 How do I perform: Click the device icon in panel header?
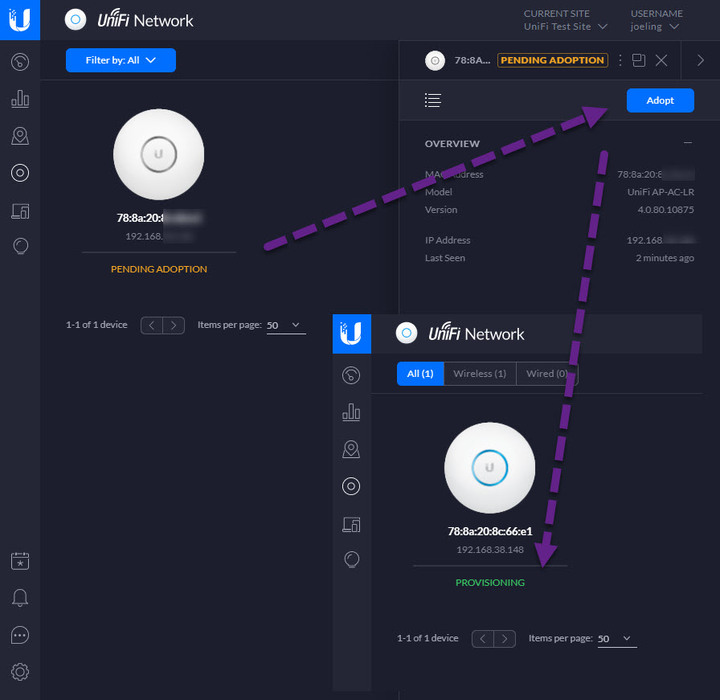tap(435, 60)
